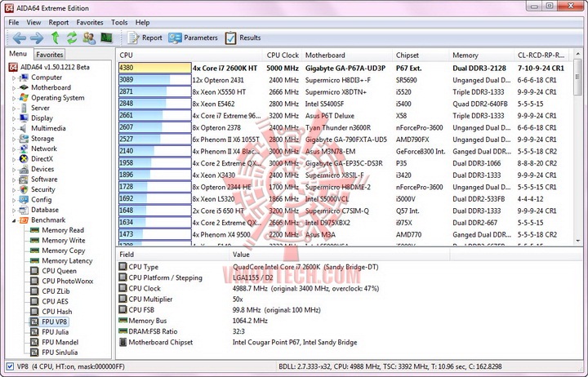This screenshot has height=377, width=588.
Task: Open the Report menu
Action: click(x=59, y=23)
